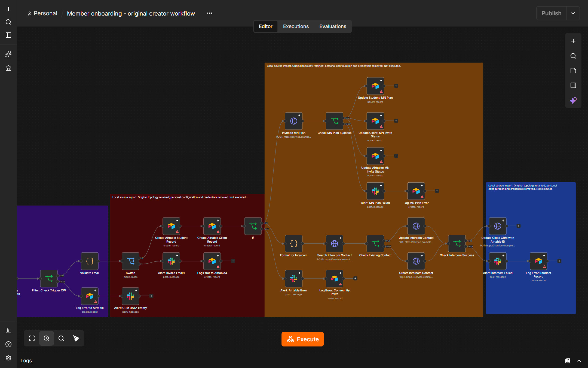Open the help question mark icon
Image resolution: width=588 pixels, height=368 pixels.
tap(8, 344)
